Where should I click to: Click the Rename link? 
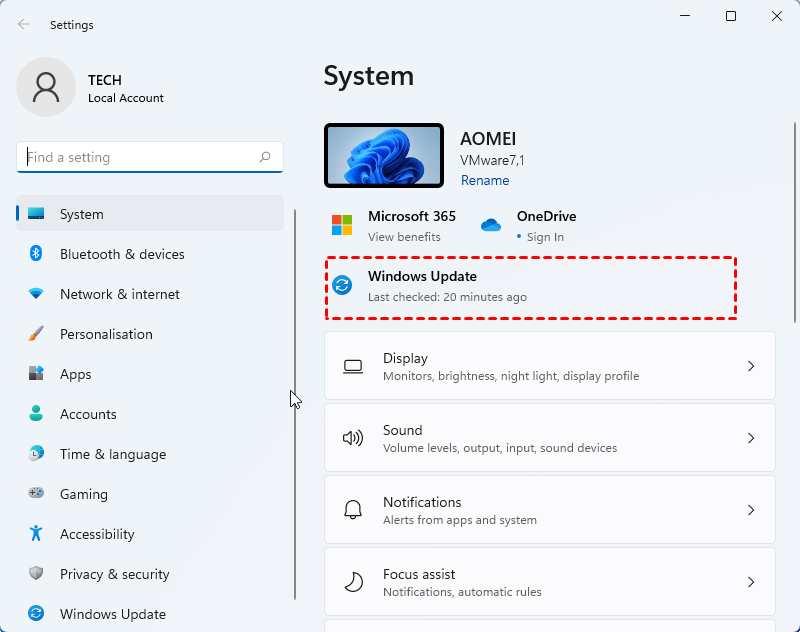(x=485, y=180)
